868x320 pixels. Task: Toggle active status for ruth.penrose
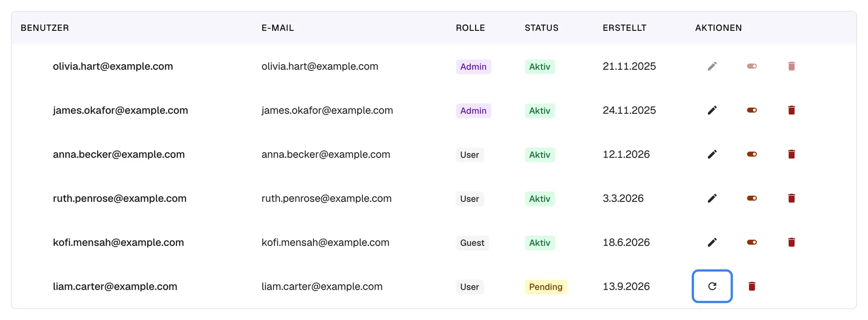click(752, 199)
